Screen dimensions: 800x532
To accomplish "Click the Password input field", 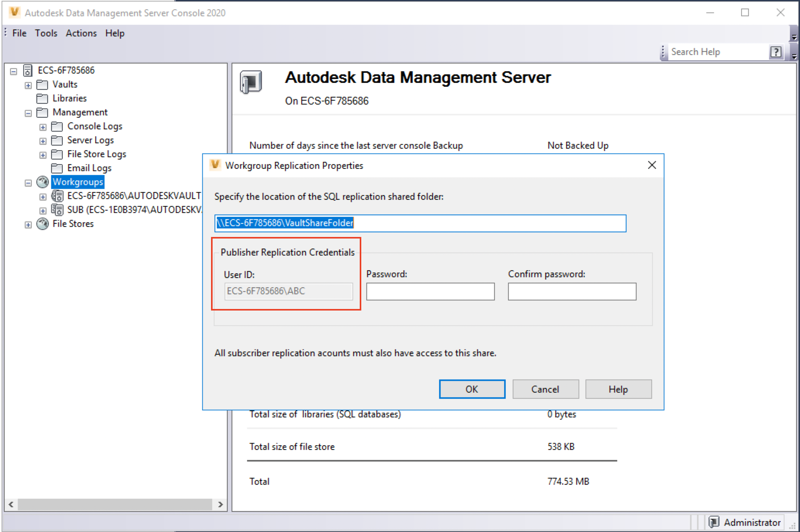I will point(430,292).
